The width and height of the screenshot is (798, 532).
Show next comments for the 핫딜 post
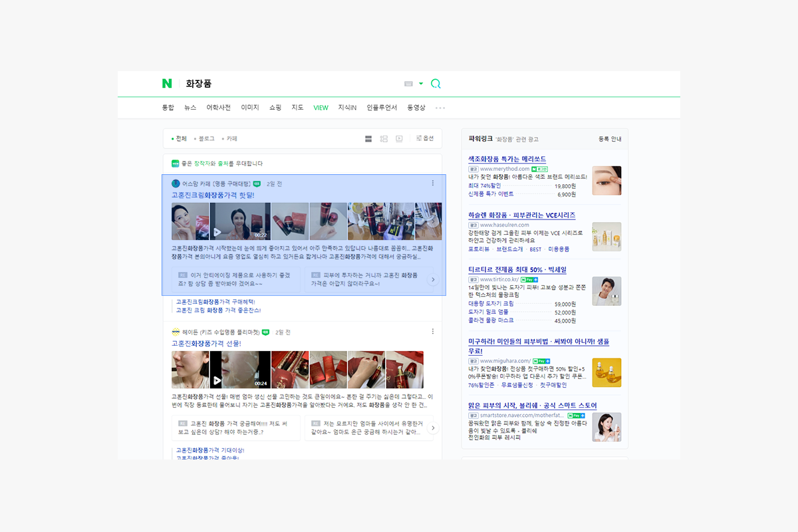[433, 279]
